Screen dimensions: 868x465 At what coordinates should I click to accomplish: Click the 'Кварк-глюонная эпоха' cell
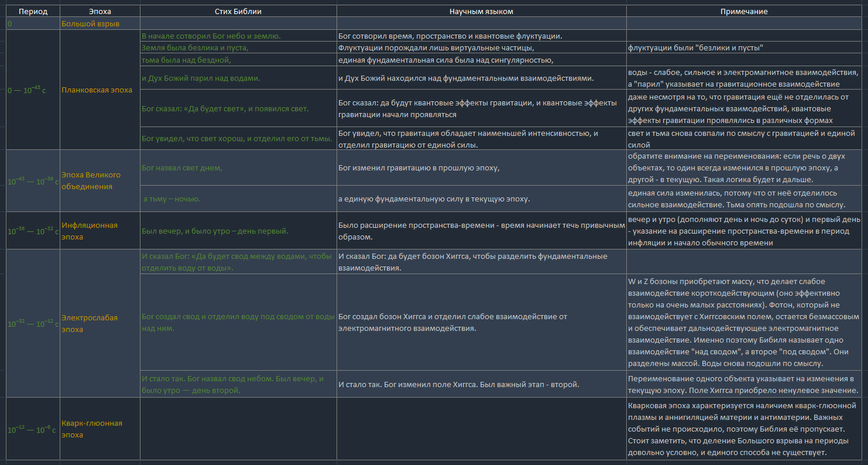(x=100, y=429)
